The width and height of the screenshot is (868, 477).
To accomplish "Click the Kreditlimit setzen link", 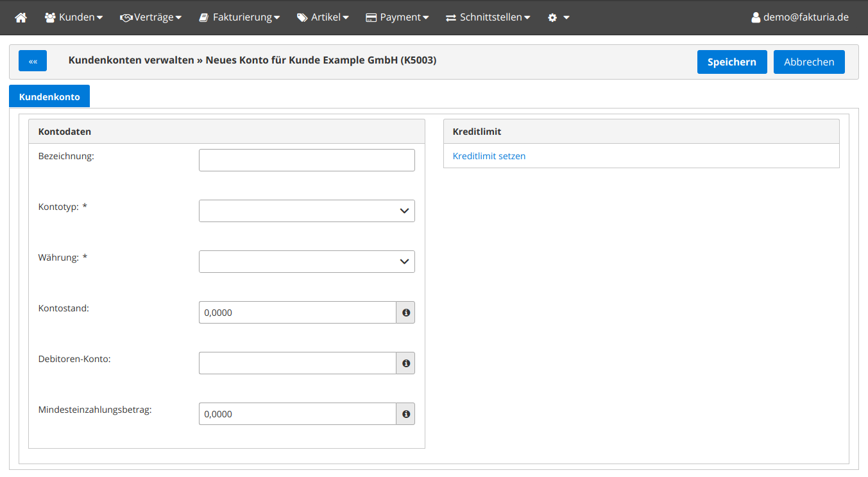I will coord(489,156).
